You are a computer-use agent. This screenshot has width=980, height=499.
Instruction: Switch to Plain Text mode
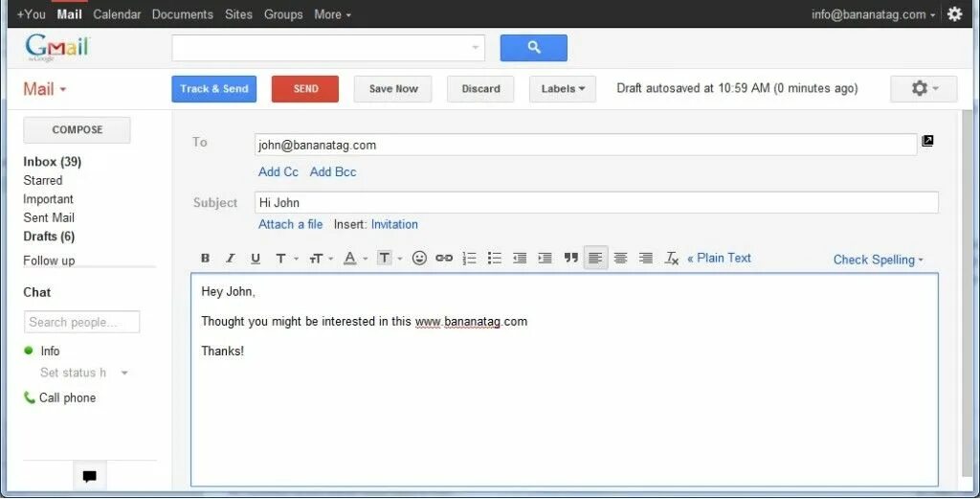pyautogui.click(x=720, y=258)
